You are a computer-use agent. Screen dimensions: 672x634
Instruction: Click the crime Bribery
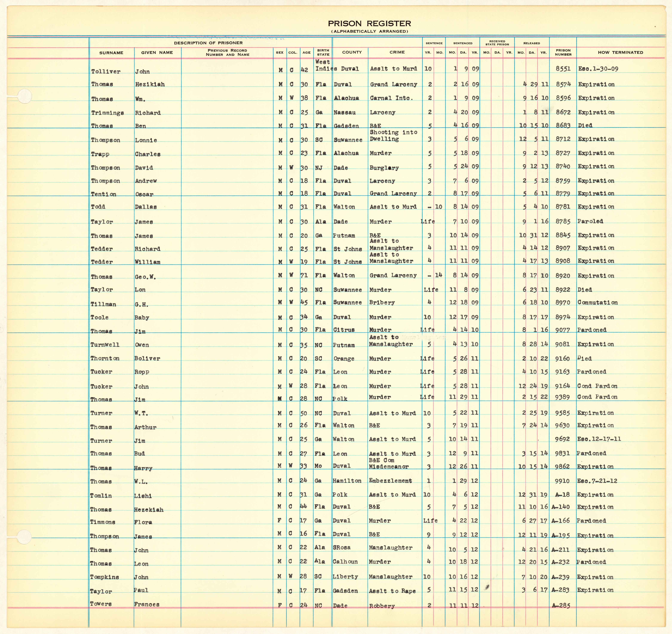[382, 303]
